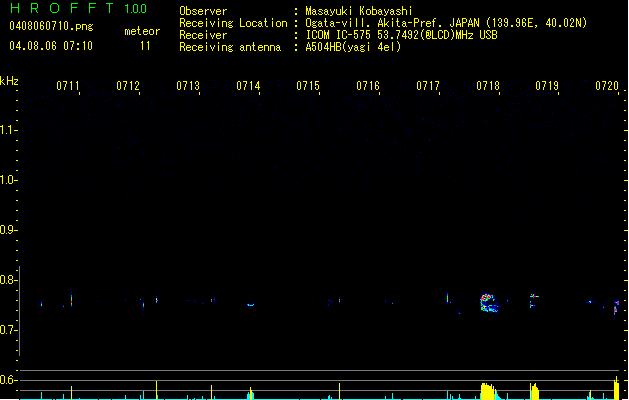Image resolution: width=629 pixels, height=400 pixels.
Task: Click the 0718 time marker
Action: pyautogui.click(x=488, y=86)
